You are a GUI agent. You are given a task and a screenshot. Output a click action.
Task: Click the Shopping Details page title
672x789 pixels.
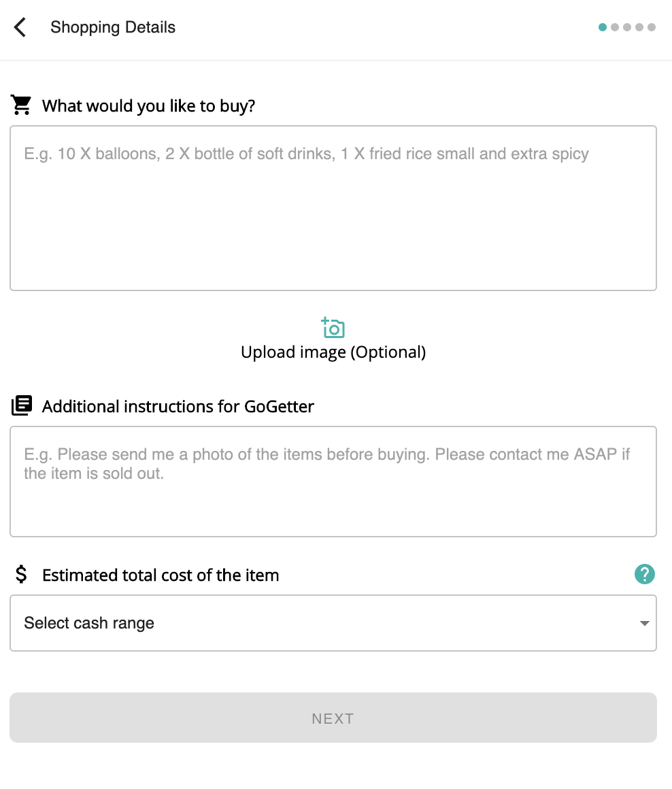(x=113, y=28)
